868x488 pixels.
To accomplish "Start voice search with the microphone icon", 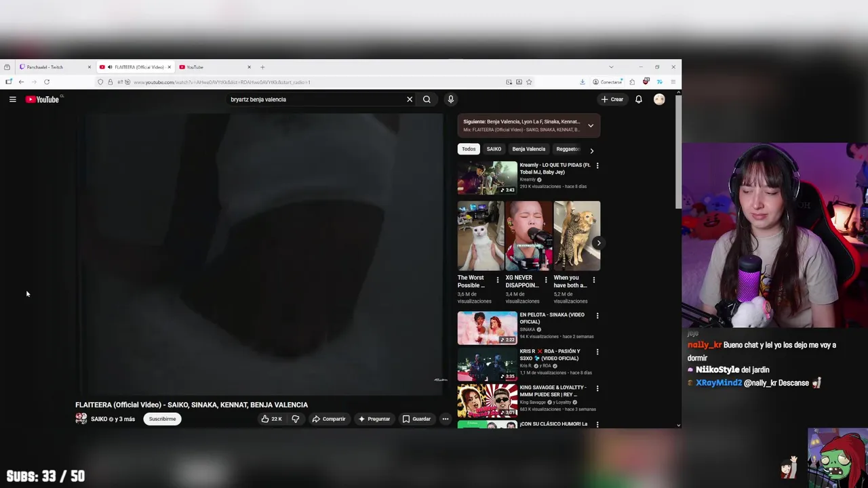I will [450, 99].
